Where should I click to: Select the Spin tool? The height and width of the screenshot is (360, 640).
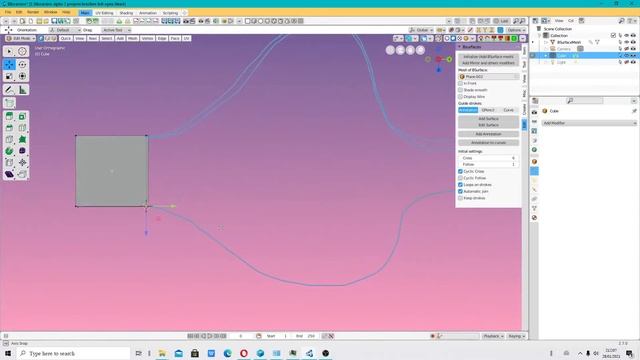9,151
